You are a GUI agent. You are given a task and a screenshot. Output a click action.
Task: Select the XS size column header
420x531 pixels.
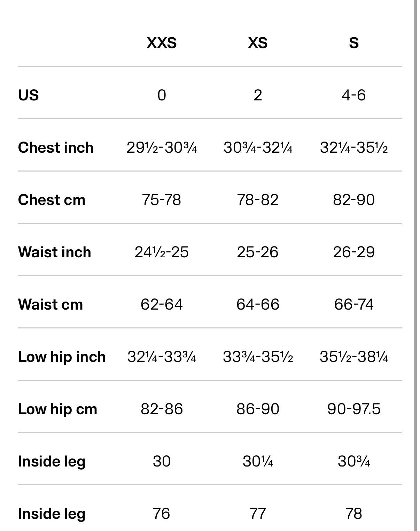click(258, 43)
